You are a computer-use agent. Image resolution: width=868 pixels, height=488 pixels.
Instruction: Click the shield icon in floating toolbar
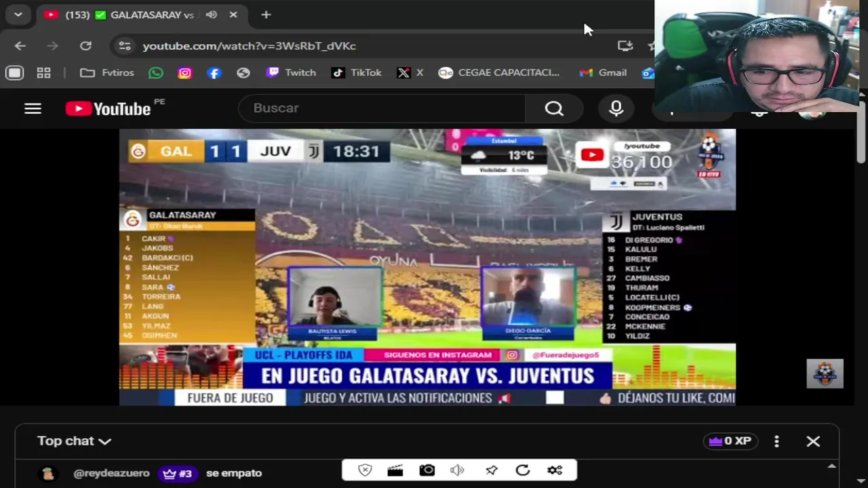tap(365, 470)
